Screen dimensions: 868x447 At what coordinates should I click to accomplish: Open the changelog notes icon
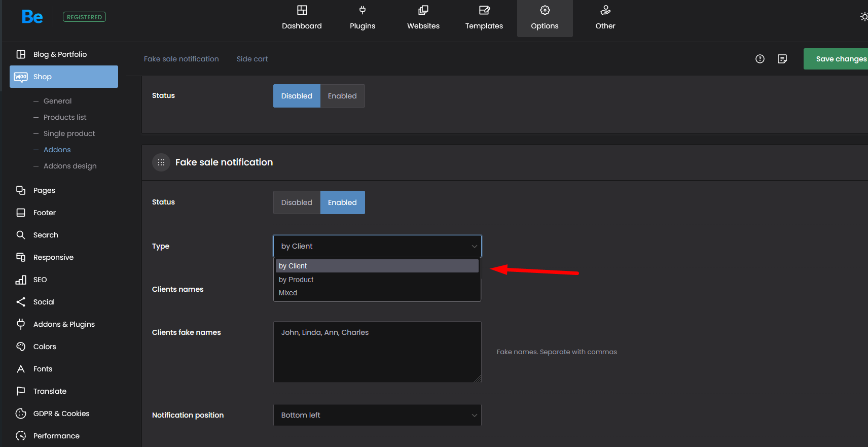pos(782,59)
